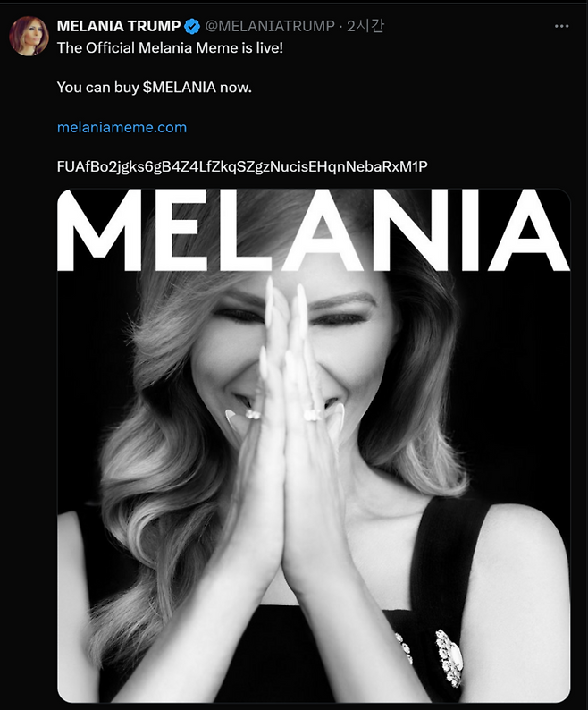Click the word "now." in the tweet
The height and width of the screenshot is (710, 588).
point(235,87)
